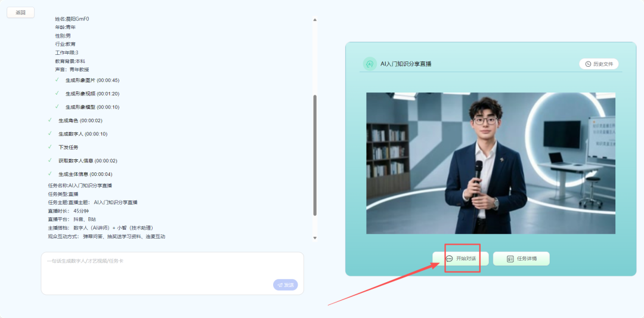Click the checkmark beside 生成数字人

[x=50, y=134]
